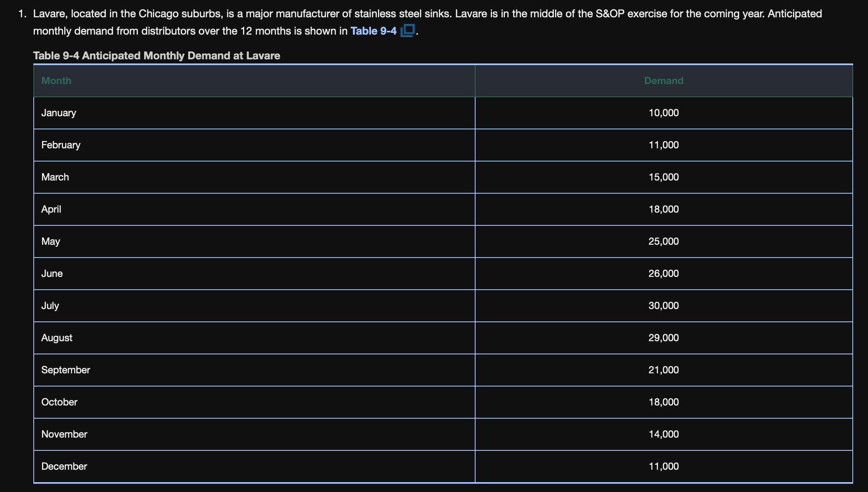Click the March demand value 15,000
The height and width of the screenshot is (492, 868).
tap(663, 177)
